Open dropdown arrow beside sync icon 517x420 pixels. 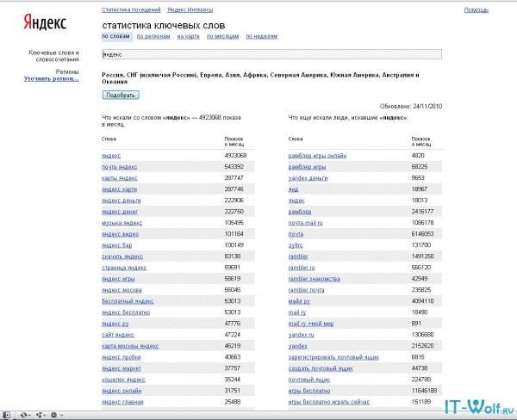coord(29,416)
